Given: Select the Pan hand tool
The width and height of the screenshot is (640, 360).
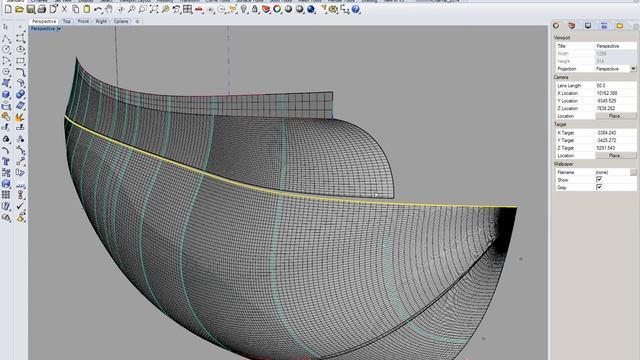Looking at the screenshot, I should (109, 9).
